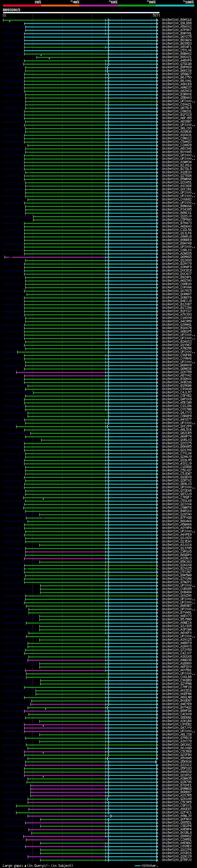197x868 pixels.
Task: Select hit label UniRef100_B9BRE9
Action: pos(177,240)
